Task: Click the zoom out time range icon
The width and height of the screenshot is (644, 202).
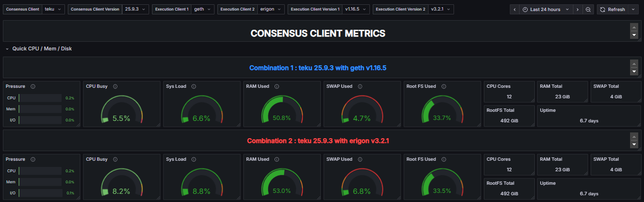Action: pyautogui.click(x=588, y=9)
